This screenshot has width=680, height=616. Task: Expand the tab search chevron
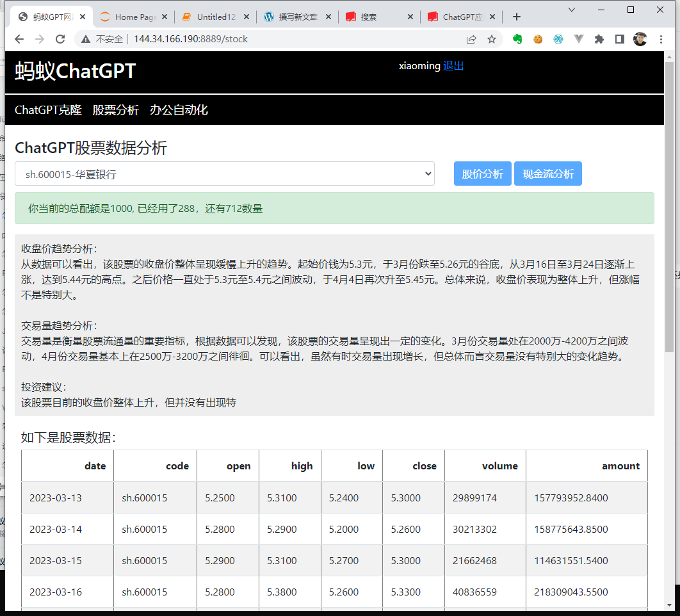[x=572, y=10]
